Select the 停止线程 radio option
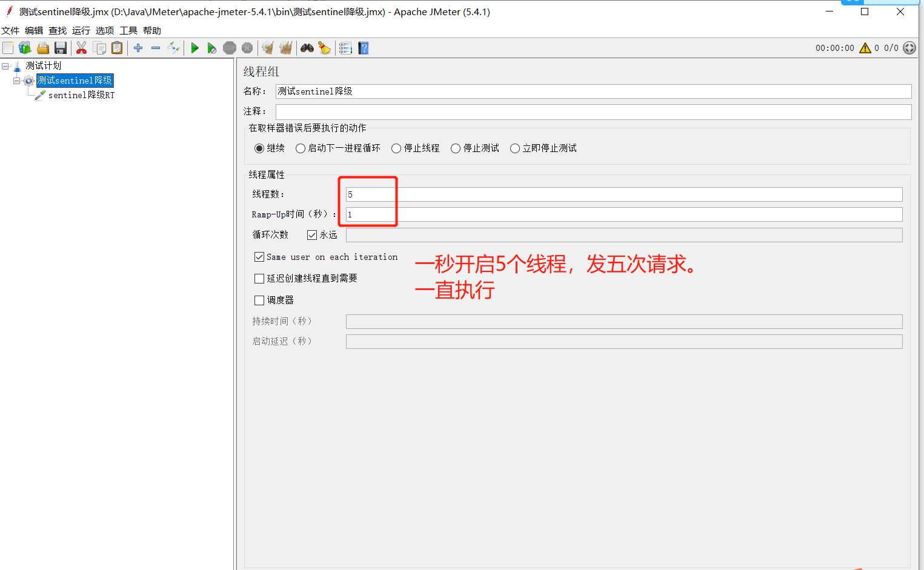Viewport: 924px width, 570px height. [396, 148]
